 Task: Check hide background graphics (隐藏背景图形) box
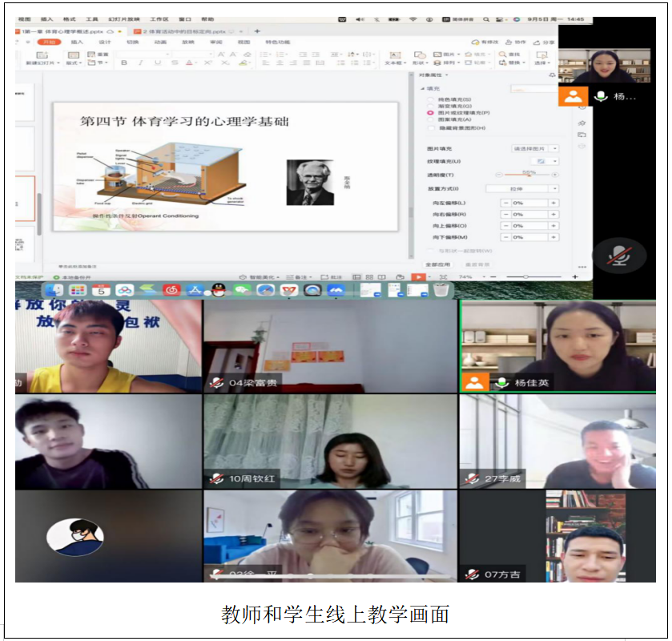(x=430, y=127)
